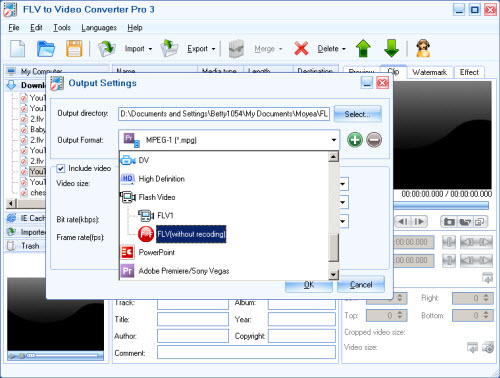Move item down with green arrow
Image resolution: width=500 pixels, height=378 pixels.
(x=391, y=49)
